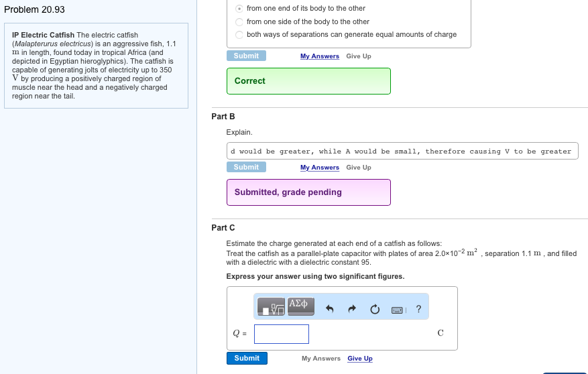Submit the Part C answer
Screen dimensions: 588x374
(x=247, y=359)
